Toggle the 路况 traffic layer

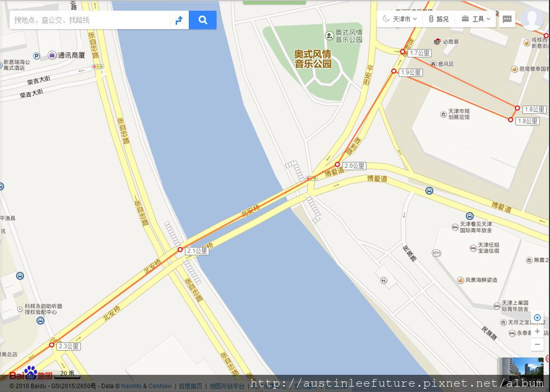(439, 19)
